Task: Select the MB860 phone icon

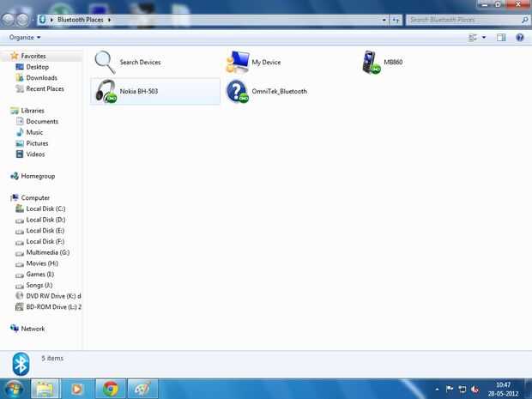Action: 371,63
